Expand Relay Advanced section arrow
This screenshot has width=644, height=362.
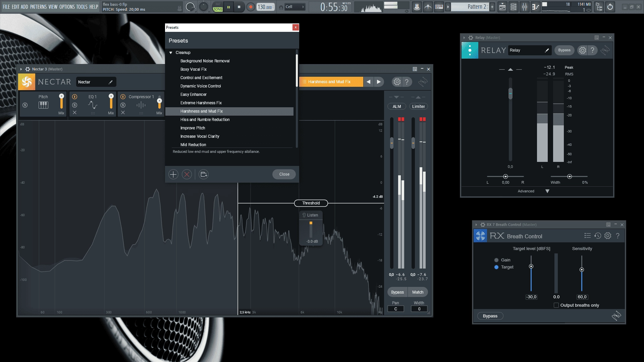tap(547, 191)
